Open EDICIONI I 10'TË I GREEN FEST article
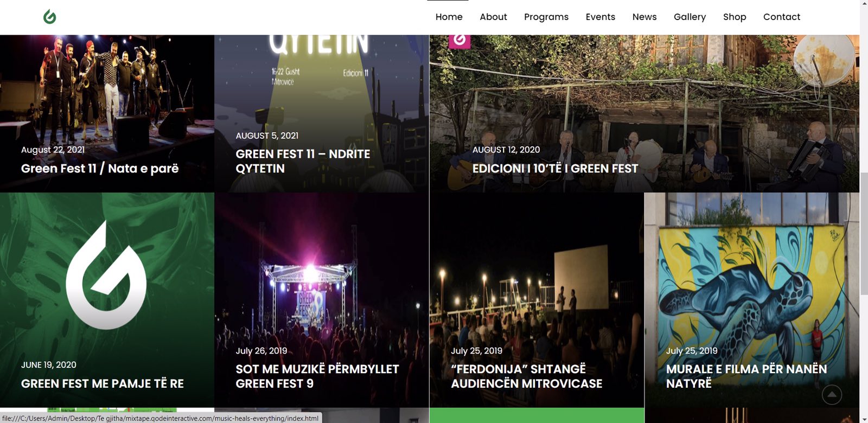This screenshot has width=868, height=423. point(555,168)
